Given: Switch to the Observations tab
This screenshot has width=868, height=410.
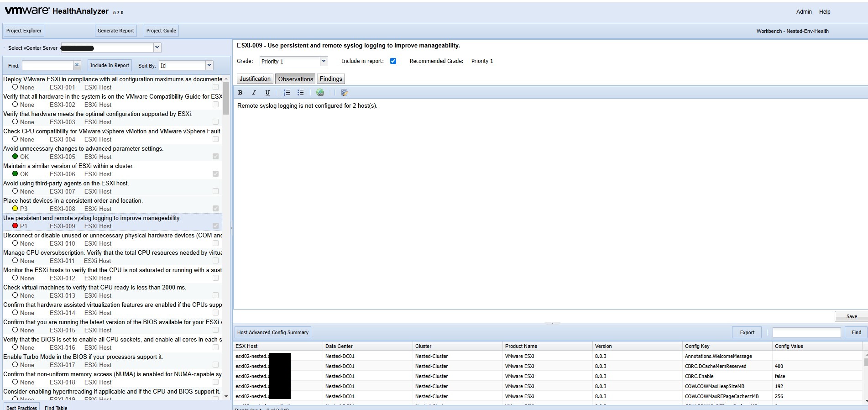Looking at the screenshot, I should coord(295,79).
